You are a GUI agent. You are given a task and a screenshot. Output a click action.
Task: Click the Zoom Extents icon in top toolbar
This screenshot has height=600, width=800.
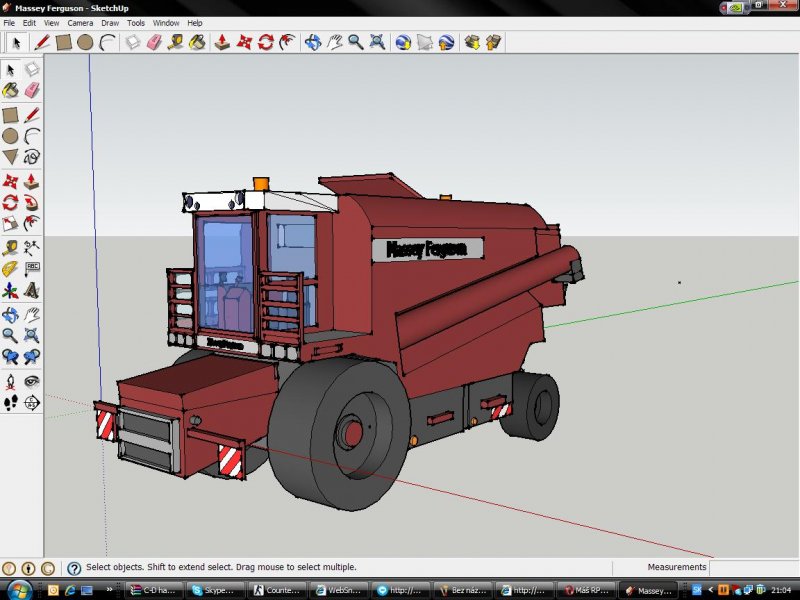point(377,42)
